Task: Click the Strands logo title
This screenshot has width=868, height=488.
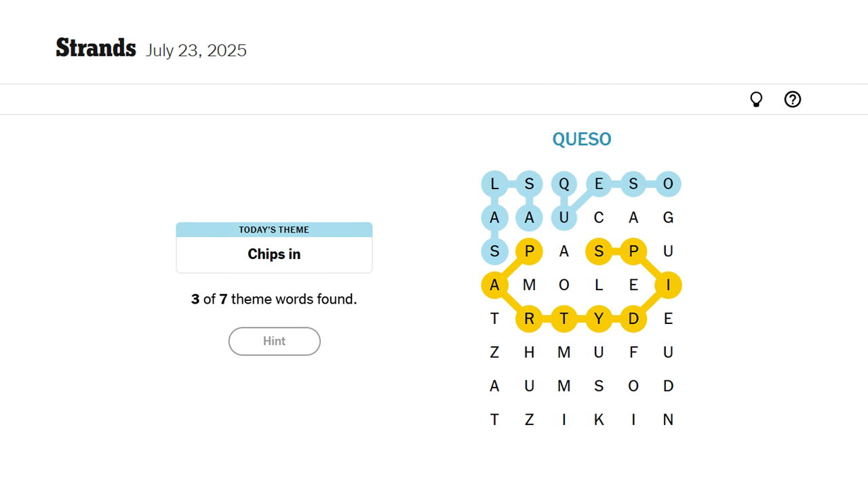Action: (96, 48)
